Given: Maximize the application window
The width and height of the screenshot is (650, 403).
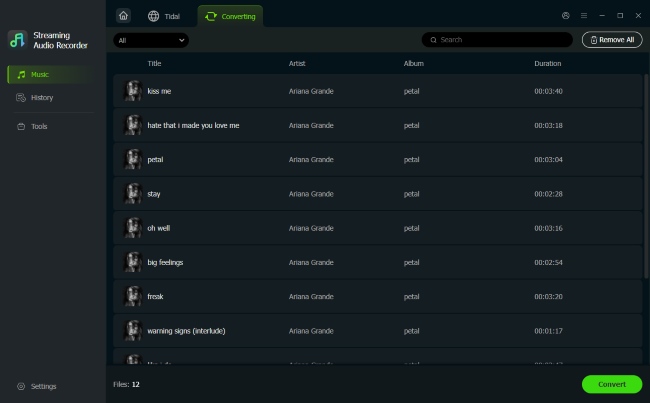Looking at the screenshot, I should click(x=620, y=16).
